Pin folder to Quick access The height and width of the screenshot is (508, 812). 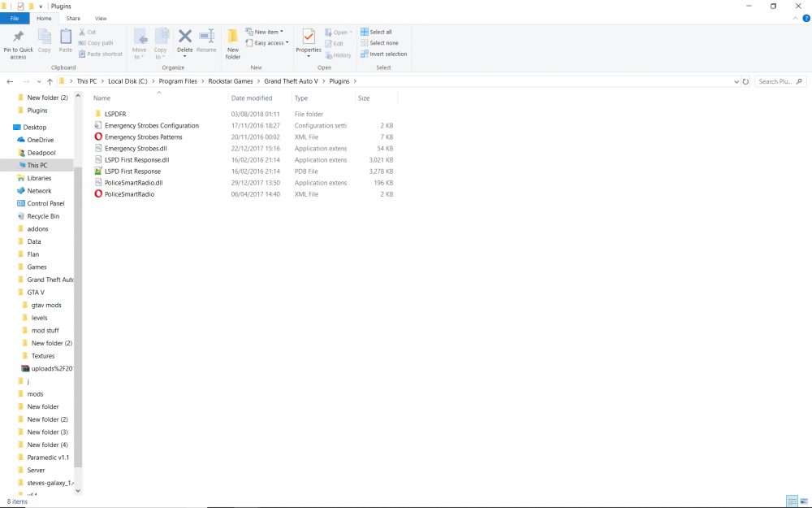[x=18, y=44]
